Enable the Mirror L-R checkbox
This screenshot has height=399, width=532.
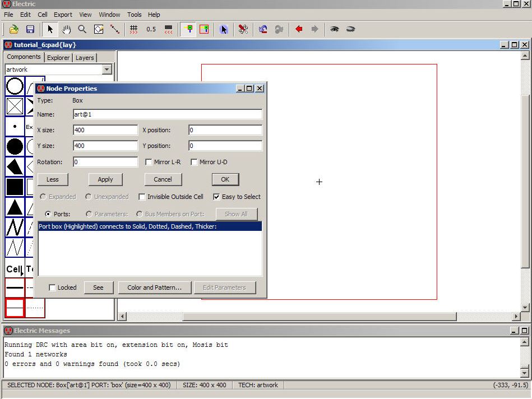[x=149, y=163]
